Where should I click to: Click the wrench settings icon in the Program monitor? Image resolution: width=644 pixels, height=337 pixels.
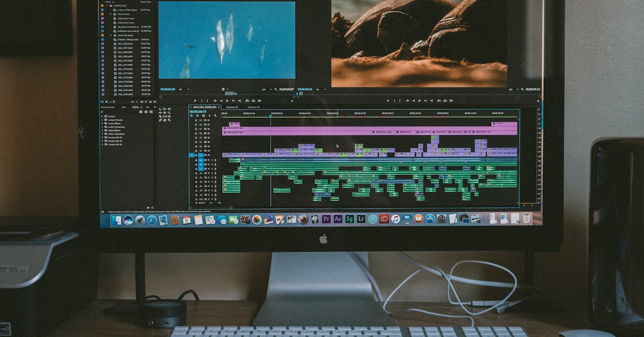point(522,89)
